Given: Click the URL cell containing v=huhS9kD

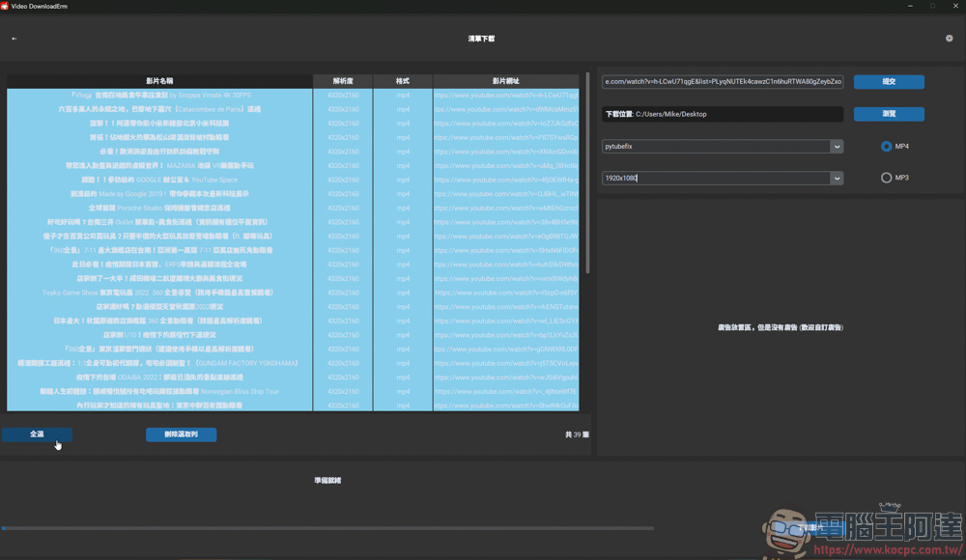Looking at the screenshot, I should (506, 265).
